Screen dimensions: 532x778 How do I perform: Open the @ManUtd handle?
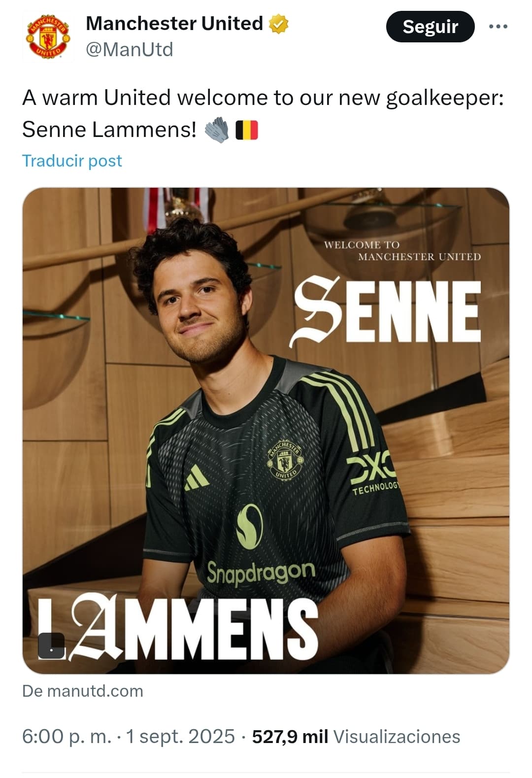pyautogui.click(x=130, y=50)
